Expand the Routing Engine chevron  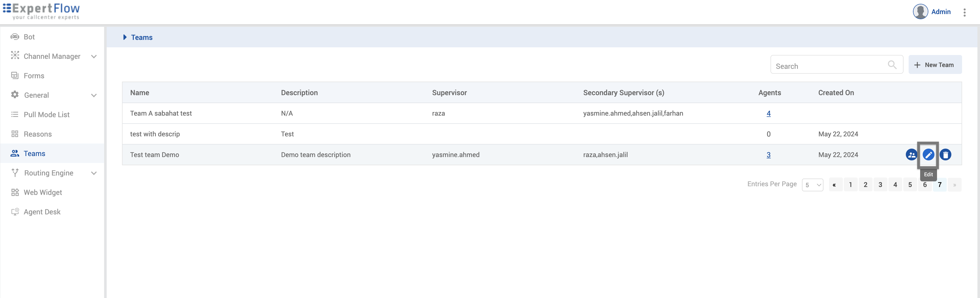tap(94, 173)
